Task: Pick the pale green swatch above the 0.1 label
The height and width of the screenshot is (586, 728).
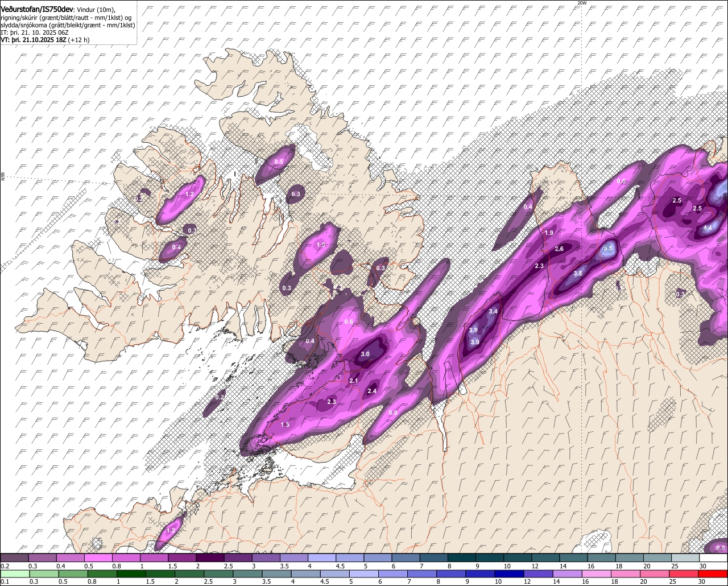Action: click(x=15, y=574)
